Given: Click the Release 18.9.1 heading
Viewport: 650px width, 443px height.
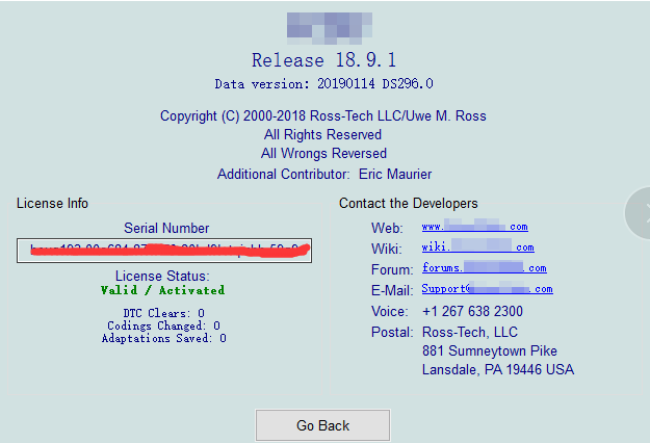Looking at the screenshot, I should [x=323, y=61].
